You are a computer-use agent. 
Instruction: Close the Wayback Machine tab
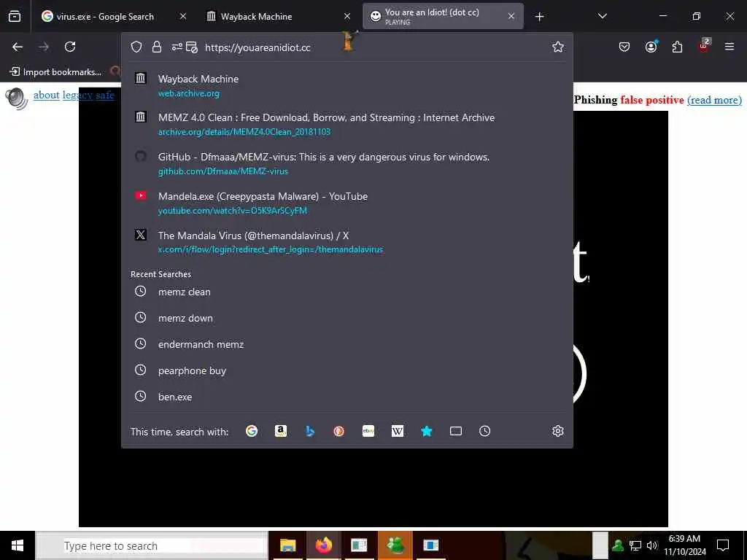coord(347,17)
